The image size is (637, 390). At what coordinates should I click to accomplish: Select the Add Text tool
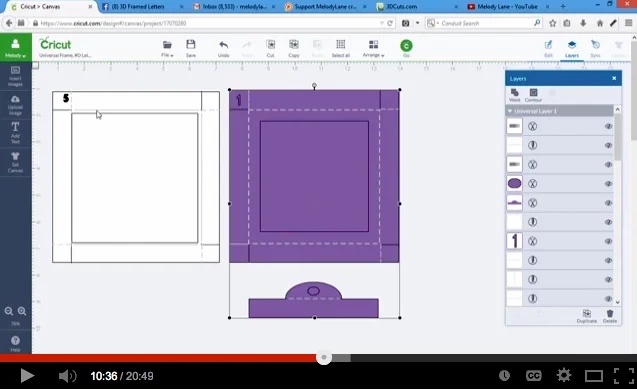pyautogui.click(x=15, y=133)
